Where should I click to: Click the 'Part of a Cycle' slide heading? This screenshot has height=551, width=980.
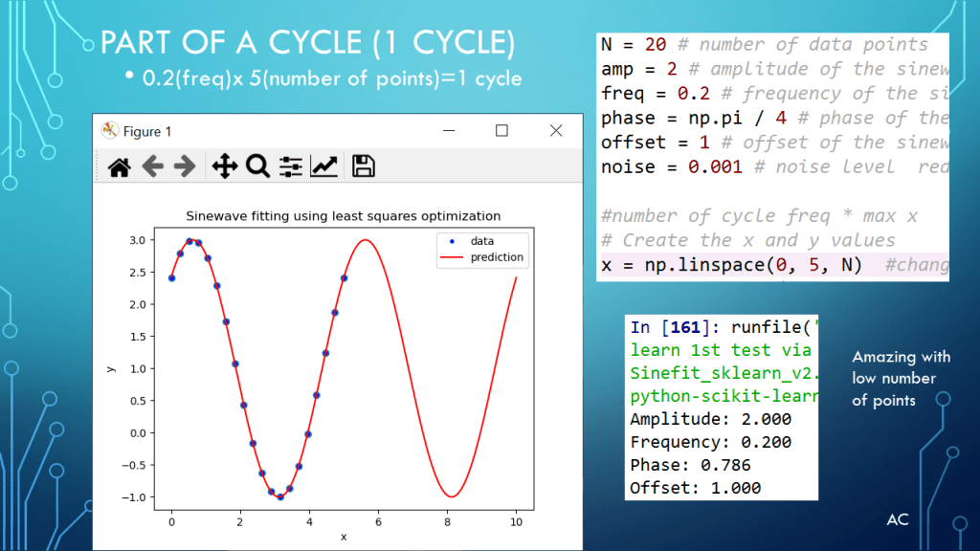307,44
